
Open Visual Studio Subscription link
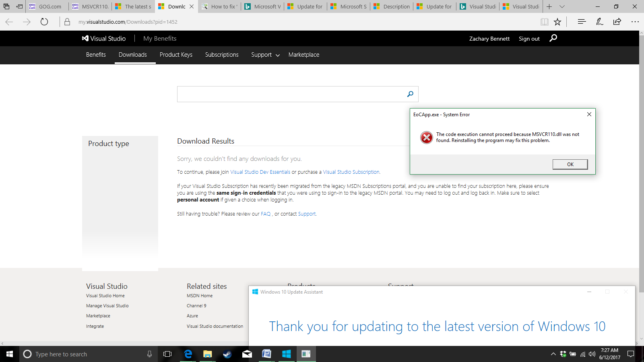tap(351, 172)
